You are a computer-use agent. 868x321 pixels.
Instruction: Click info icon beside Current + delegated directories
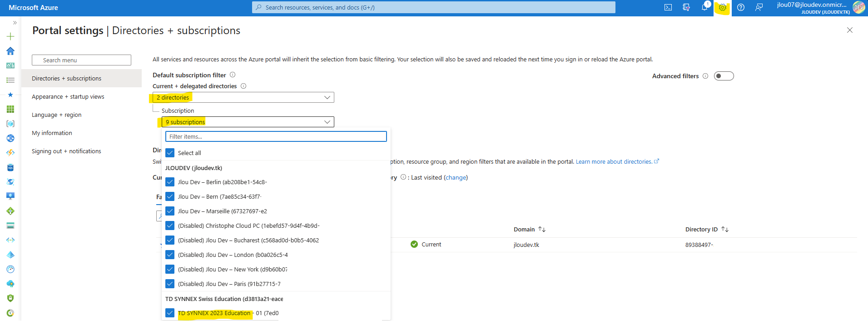(243, 86)
